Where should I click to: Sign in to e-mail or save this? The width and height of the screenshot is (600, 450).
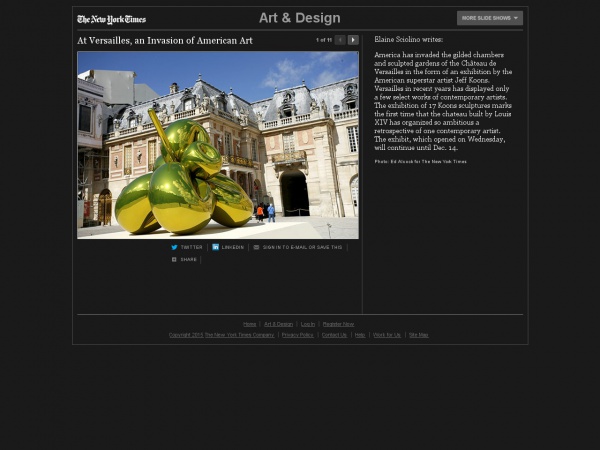(302, 247)
